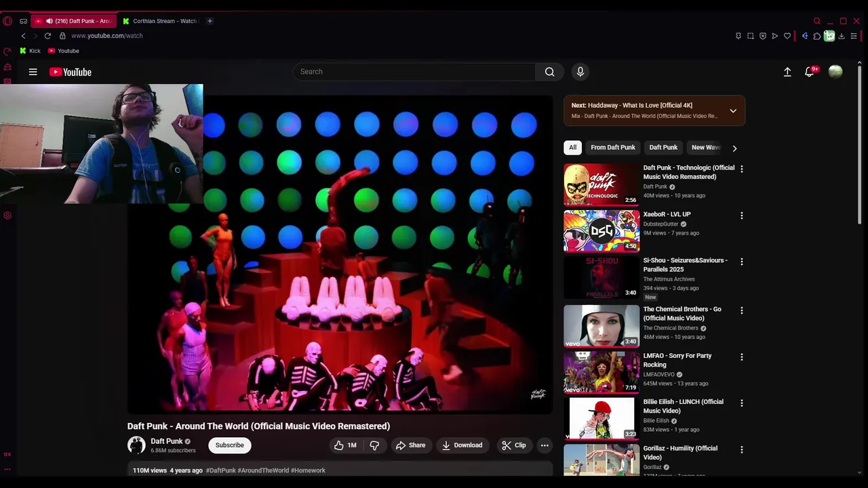Viewport: 868px width, 488px height.
Task: Select the Daft Punk browser tab
Action: [x=73, y=21]
